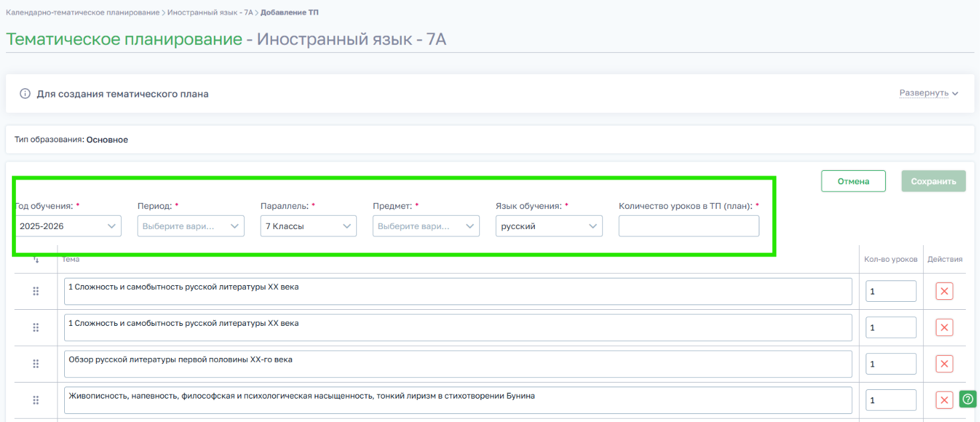
Task: Click the 'Тематическое планирование' page title
Action: pos(124,39)
